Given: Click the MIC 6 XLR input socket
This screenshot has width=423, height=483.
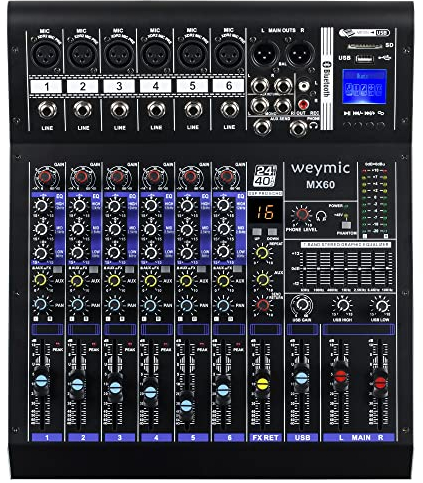Looking at the screenshot, I should tap(229, 54).
